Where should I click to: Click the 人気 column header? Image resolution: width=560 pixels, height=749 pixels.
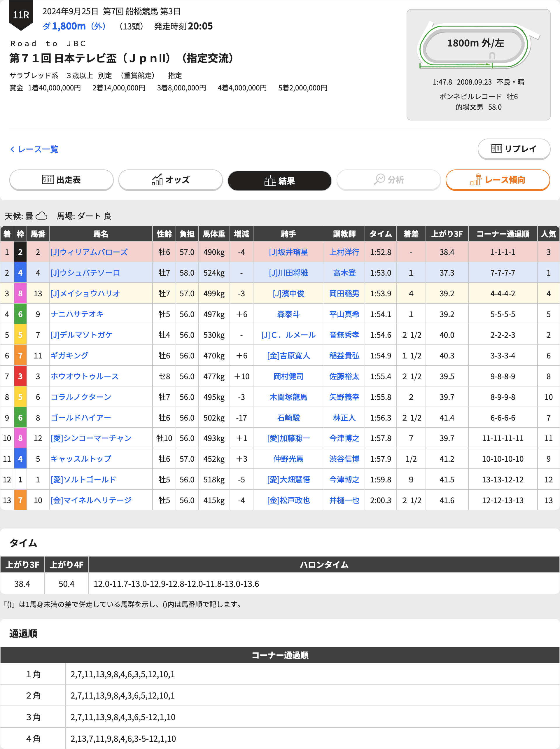(x=548, y=234)
